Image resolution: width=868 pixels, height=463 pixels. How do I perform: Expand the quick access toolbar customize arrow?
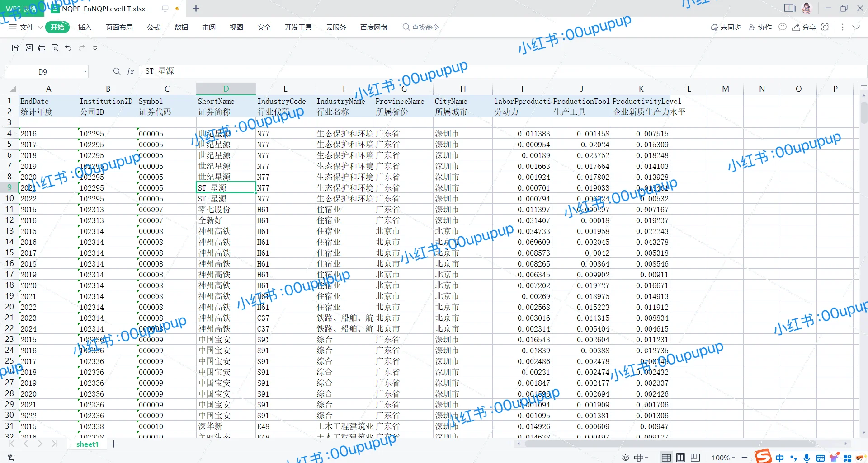click(95, 48)
